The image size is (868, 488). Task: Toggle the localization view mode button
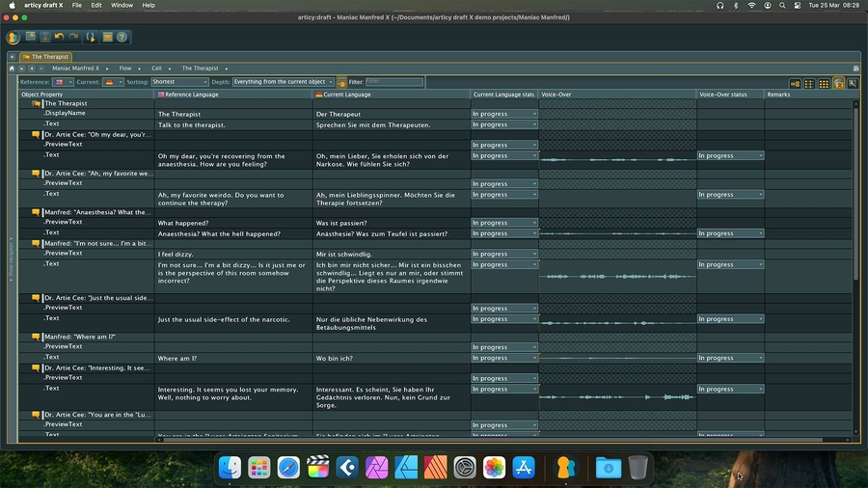coord(838,84)
